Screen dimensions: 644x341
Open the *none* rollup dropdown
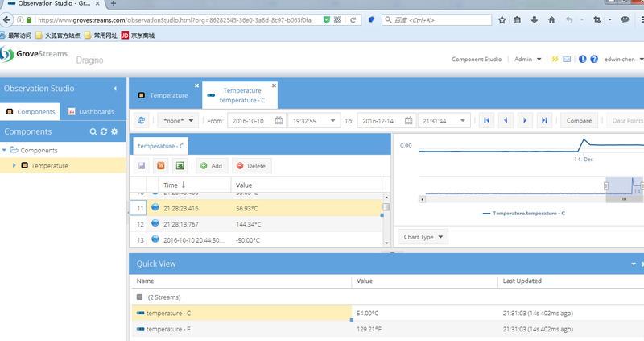178,121
